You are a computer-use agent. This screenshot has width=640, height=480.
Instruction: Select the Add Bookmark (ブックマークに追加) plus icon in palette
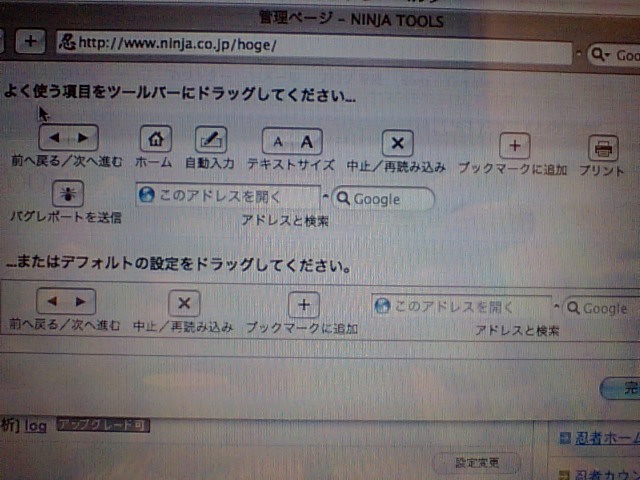point(515,146)
